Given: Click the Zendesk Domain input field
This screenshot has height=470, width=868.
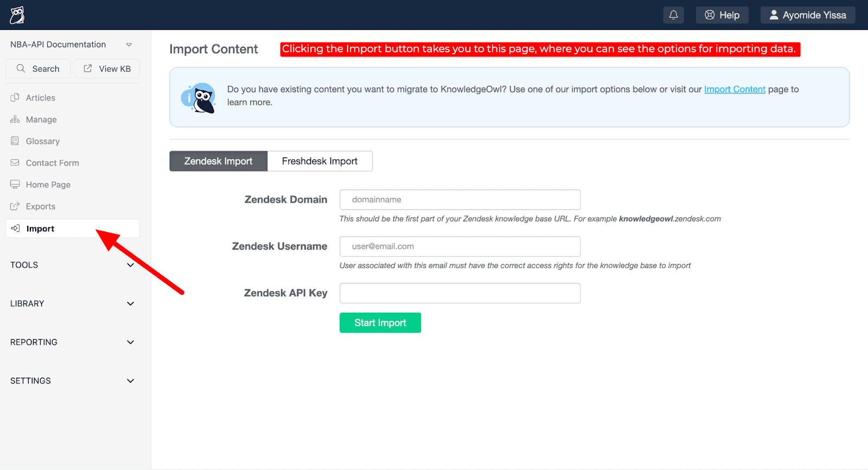Looking at the screenshot, I should coord(459,199).
